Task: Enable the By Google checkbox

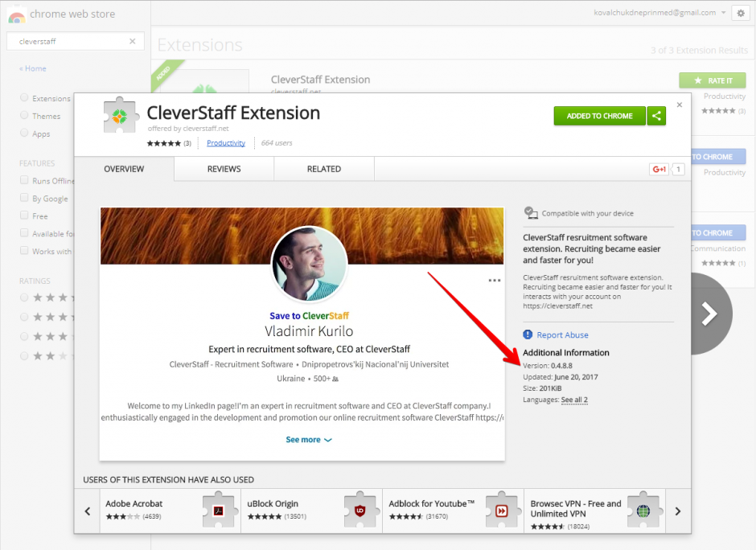Action: click(x=24, y=199)
